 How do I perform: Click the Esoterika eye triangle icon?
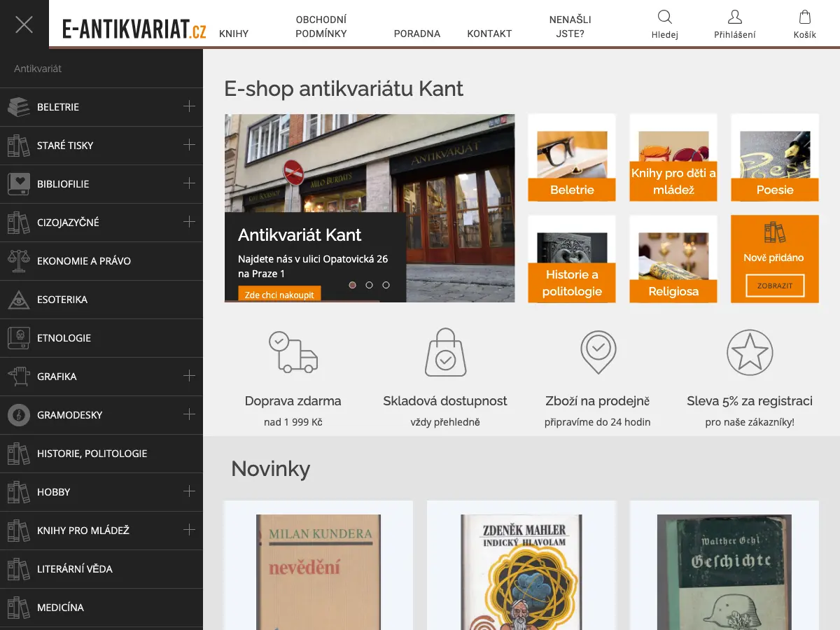click(18, 300)
